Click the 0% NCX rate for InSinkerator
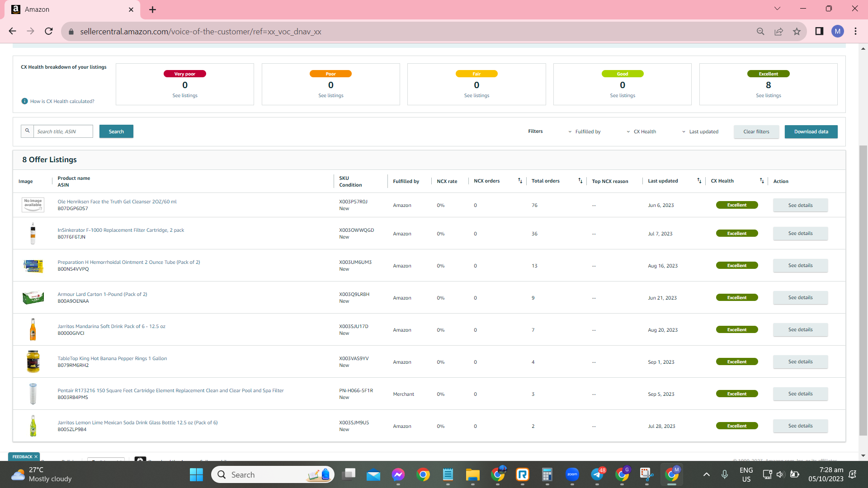 click(x=440, y=234)
